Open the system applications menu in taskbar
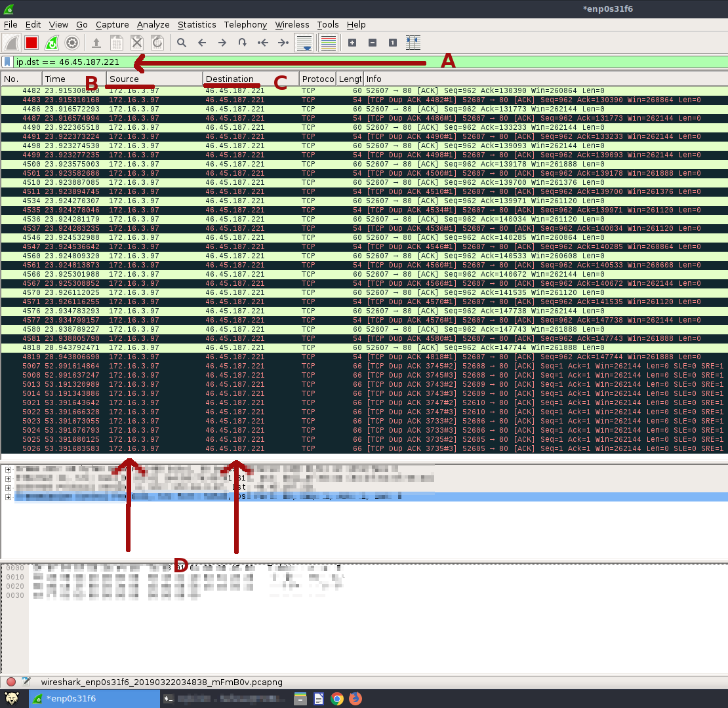 point(12,698)
